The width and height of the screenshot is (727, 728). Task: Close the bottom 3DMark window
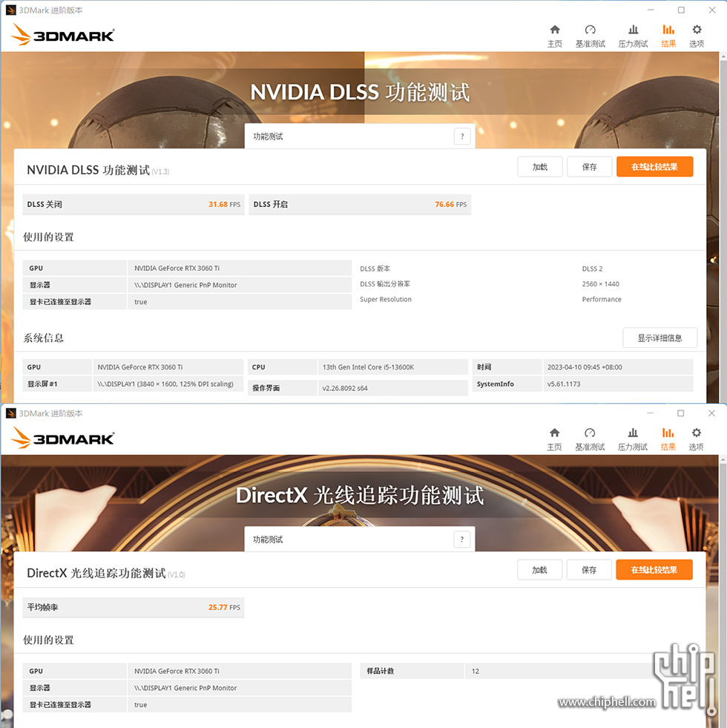click(x=711, y=413)
